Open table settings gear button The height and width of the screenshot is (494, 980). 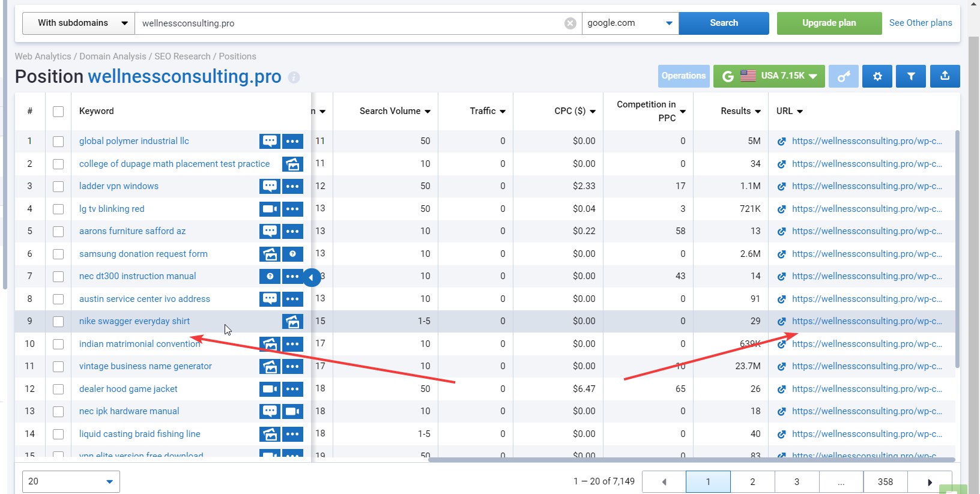pos(877,76)
